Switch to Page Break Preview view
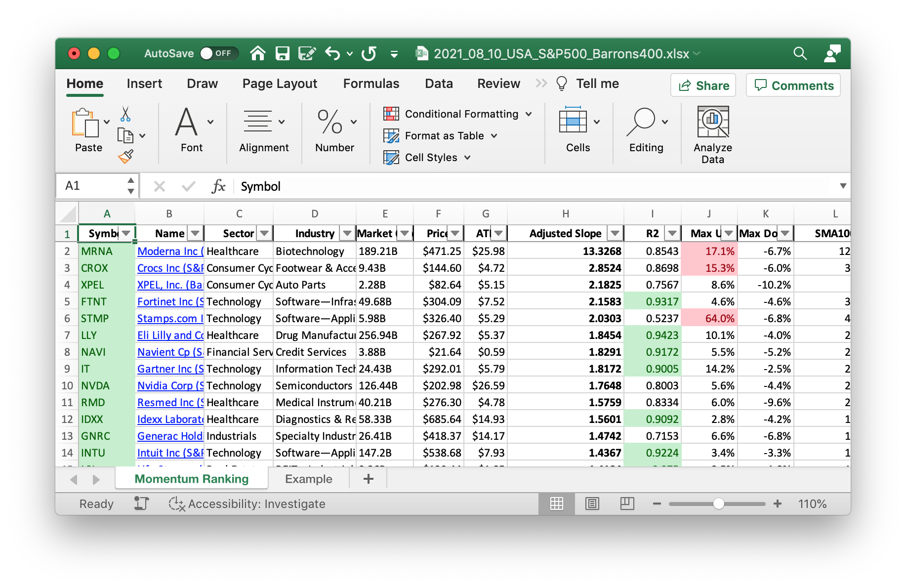This screenshot has height=588, width=906. pyautogui.click(x=627, y=504)
